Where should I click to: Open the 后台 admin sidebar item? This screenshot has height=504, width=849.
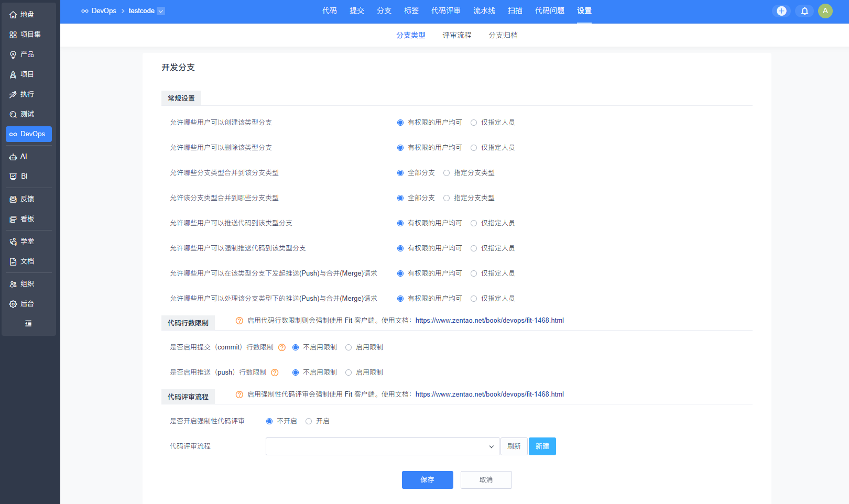tap(27, 304)
